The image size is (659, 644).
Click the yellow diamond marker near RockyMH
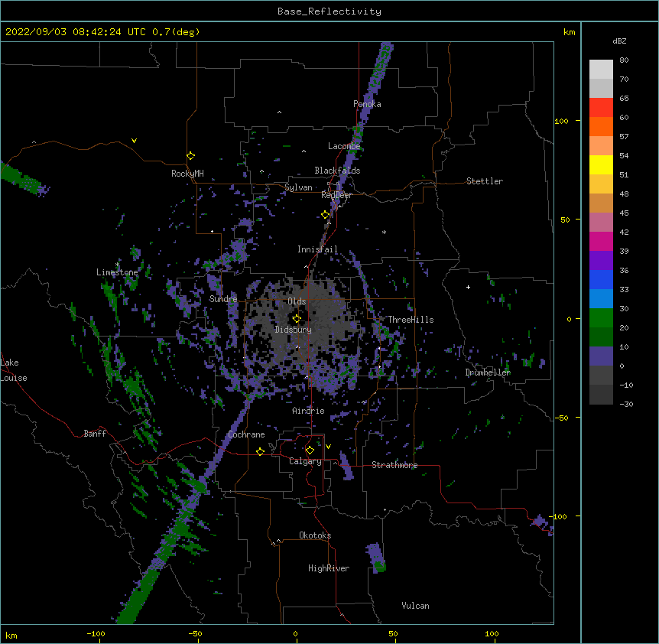coord(191,156)
